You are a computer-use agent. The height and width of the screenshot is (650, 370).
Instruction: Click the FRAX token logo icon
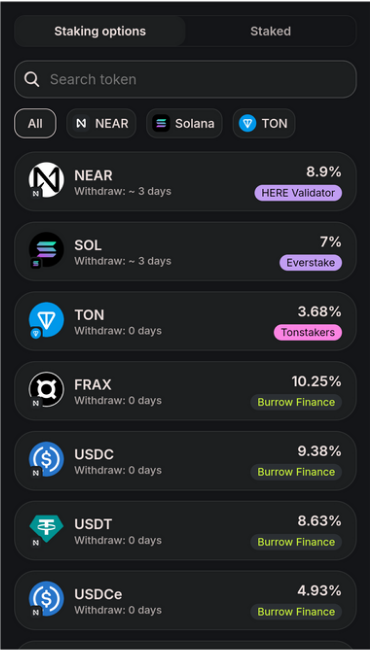(x=46, y=389)
